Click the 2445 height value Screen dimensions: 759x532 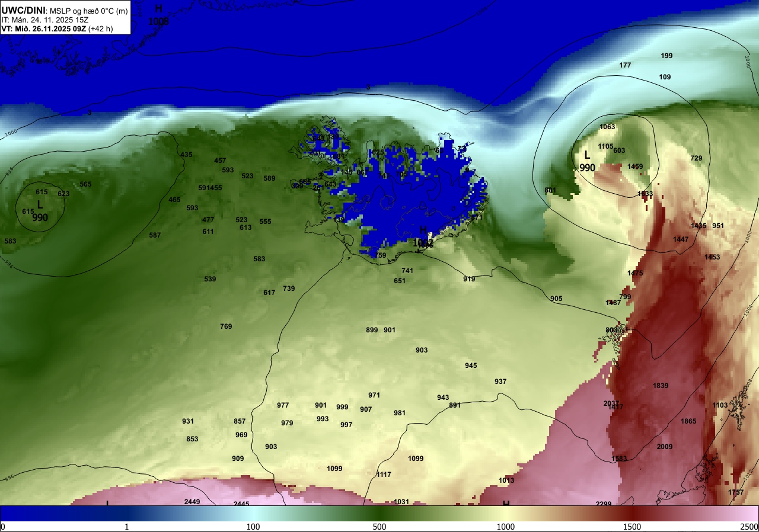click(241, 504)
